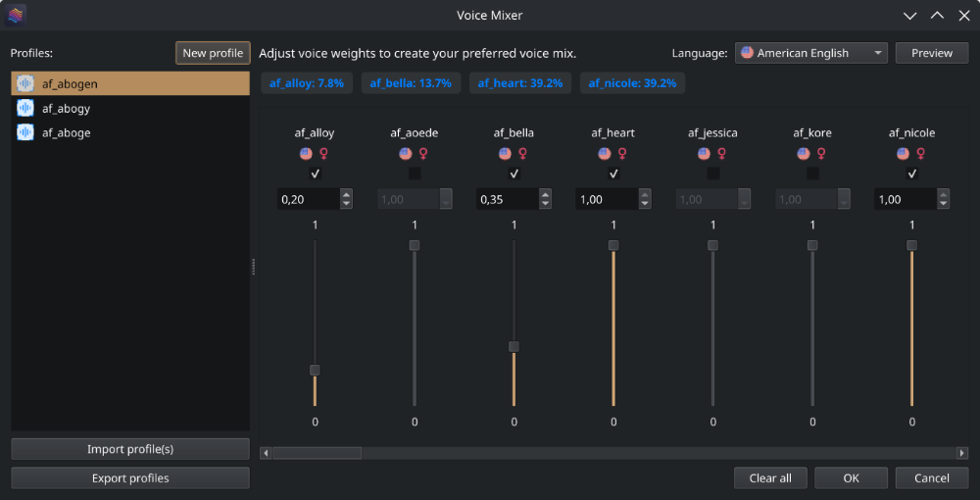Click the New profile button
Screen dimensions: 980x500
213,53
